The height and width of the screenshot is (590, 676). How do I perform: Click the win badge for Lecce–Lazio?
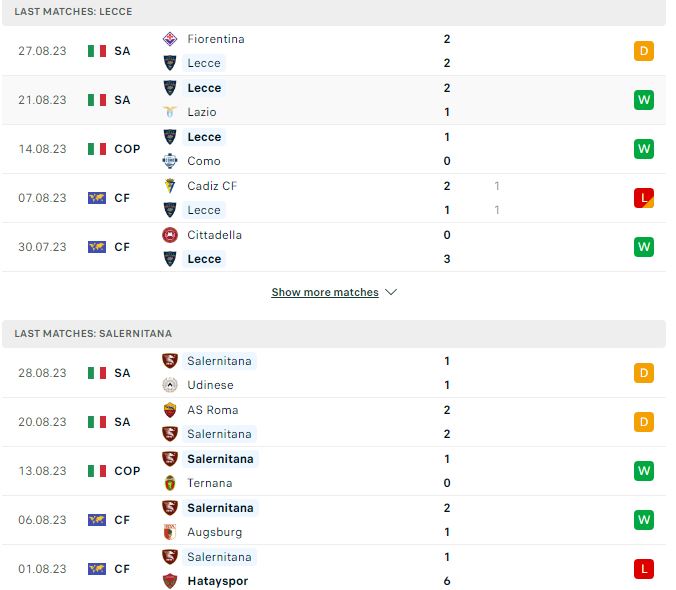[644, 100]
